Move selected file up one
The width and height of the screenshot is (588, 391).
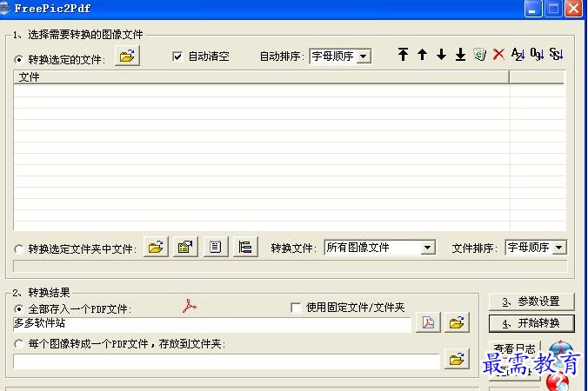422,54
